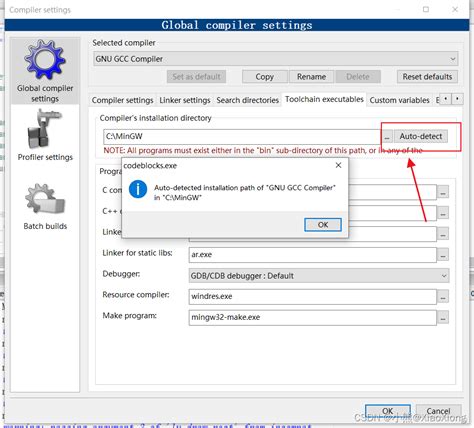
Task: Click Reset defaults button
Action: click(x=427, y=77)
